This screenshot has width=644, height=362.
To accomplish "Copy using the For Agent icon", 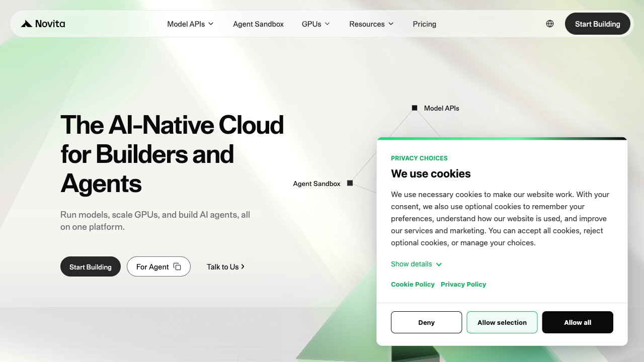I will pyautogui.click(x=177, y=266).
